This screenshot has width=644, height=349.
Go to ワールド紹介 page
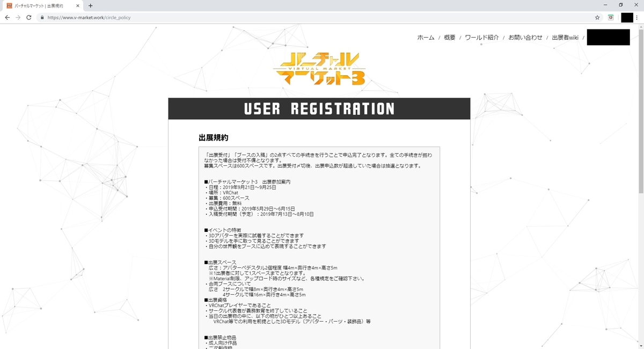pos(481,37)
